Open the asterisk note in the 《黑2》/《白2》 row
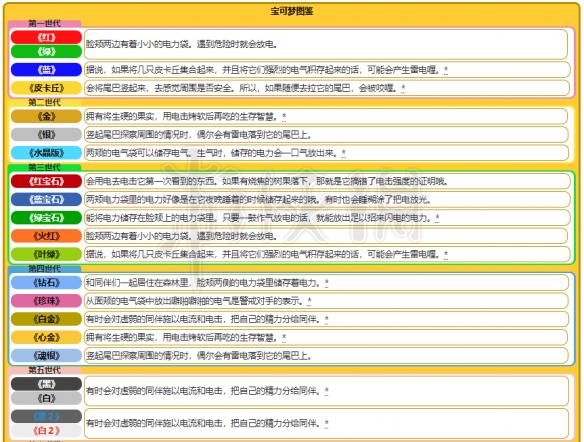Image resolution: width=584 pixels, height=442 pixels. coord(326,423)
